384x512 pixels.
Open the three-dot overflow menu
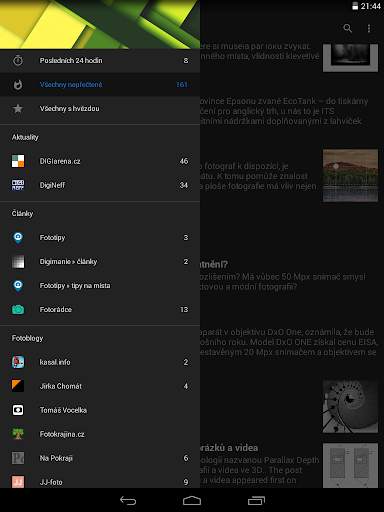point(369,28)
